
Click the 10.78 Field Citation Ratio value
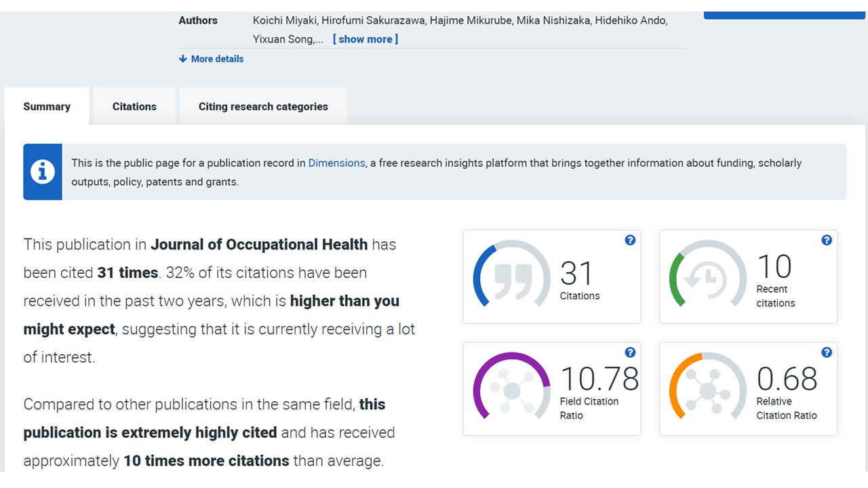(x=599, y=379)
